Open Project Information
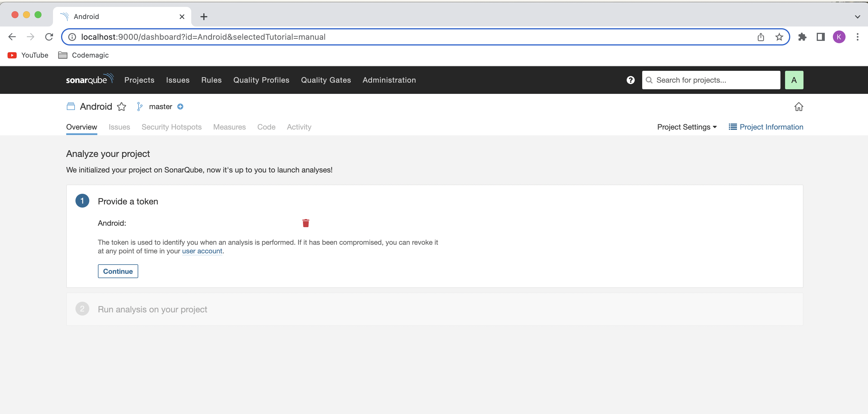The image size is (868, 414). point(765,127)
